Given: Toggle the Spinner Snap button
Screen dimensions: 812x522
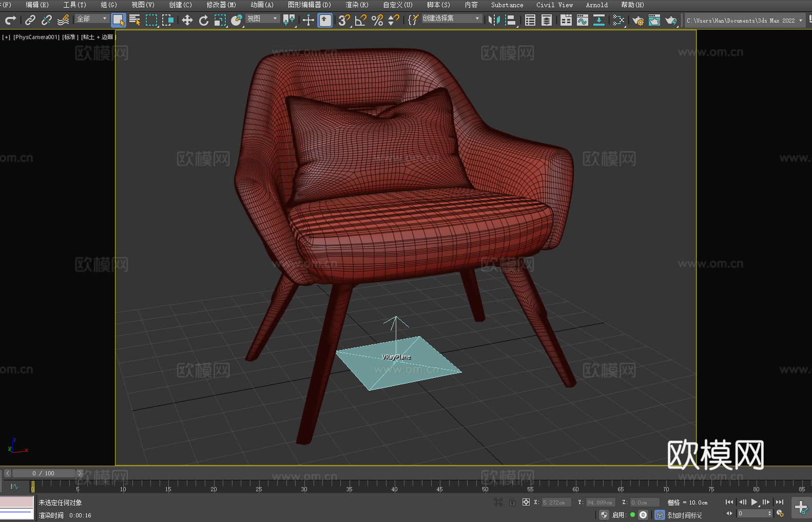Looking at the screenshot, I should [394, 20].
